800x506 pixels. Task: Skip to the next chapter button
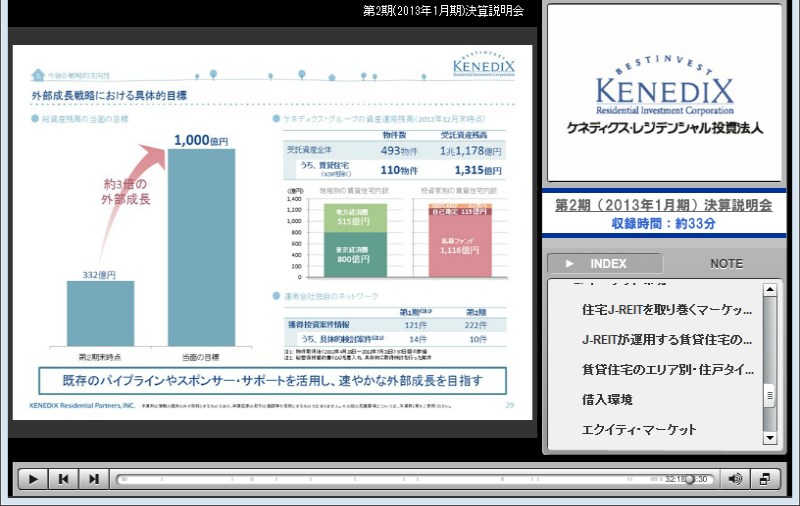(93, 479)
